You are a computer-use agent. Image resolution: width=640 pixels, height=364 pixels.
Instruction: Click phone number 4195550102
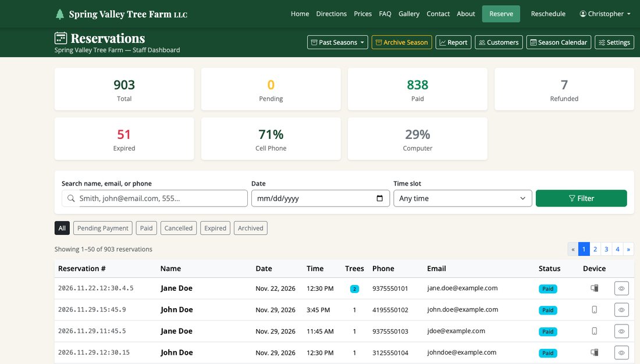(x=390, y=310)
